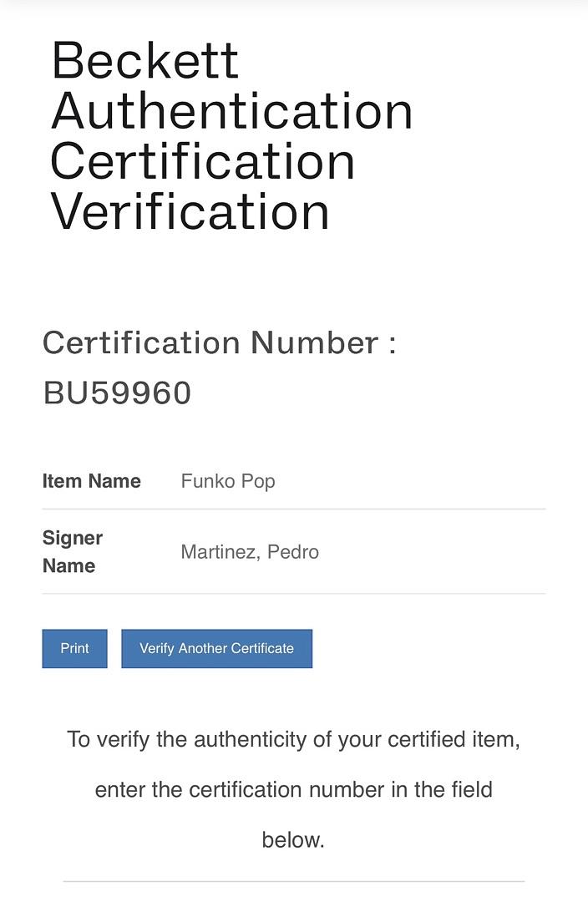Image resolution: width=588 pixels, height=902 pixels.
Task: Click between the Print and Verify buttons
Action: pos(114,648)
